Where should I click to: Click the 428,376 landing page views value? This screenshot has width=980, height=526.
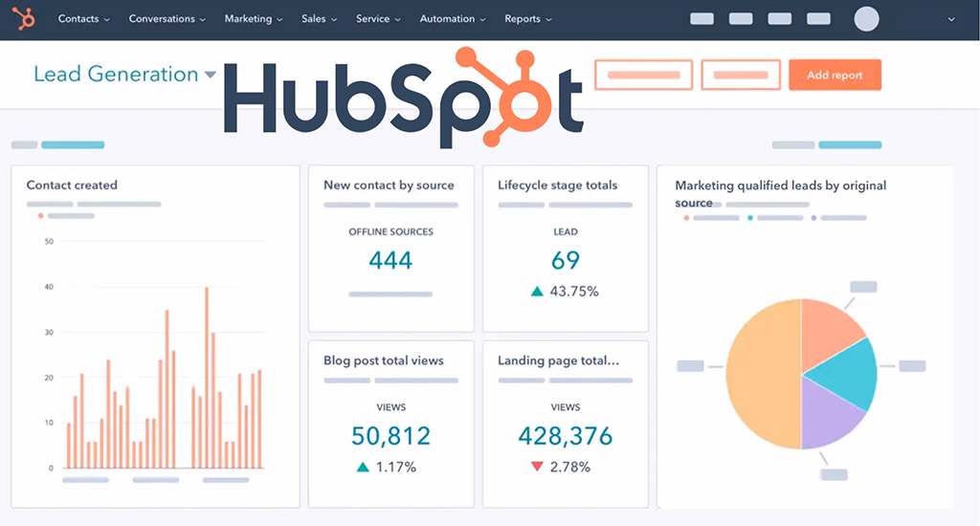pos(565,436)
